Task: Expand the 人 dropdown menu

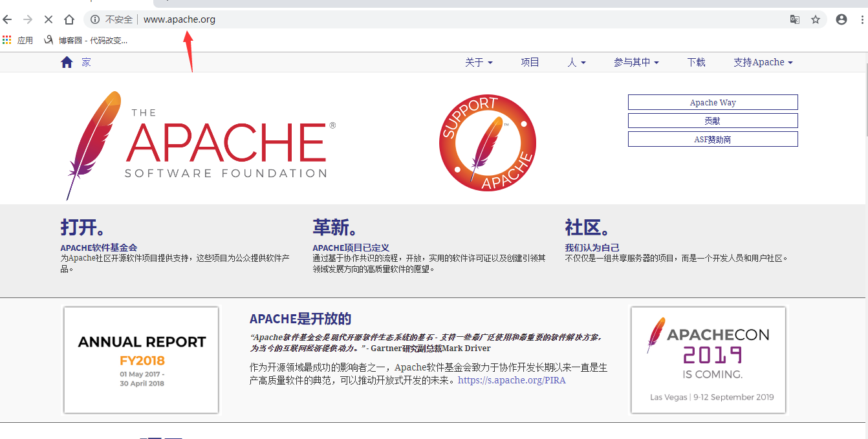Action: point(576,62)
